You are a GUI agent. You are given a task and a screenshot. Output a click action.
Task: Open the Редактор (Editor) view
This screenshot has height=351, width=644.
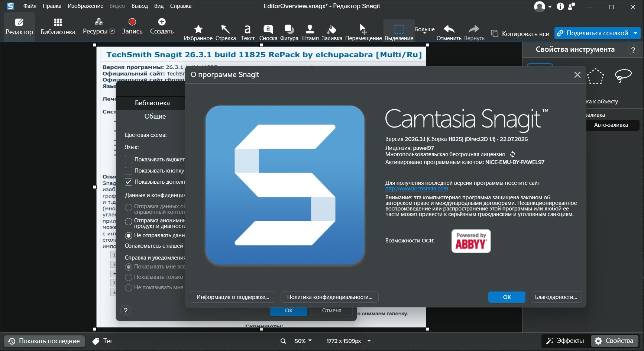point(19,27)
